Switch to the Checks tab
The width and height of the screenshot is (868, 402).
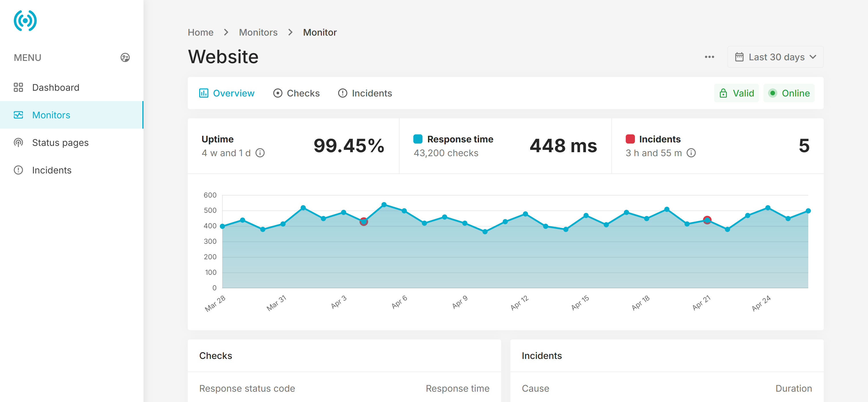pyautogui.click(x=296, y=93)
